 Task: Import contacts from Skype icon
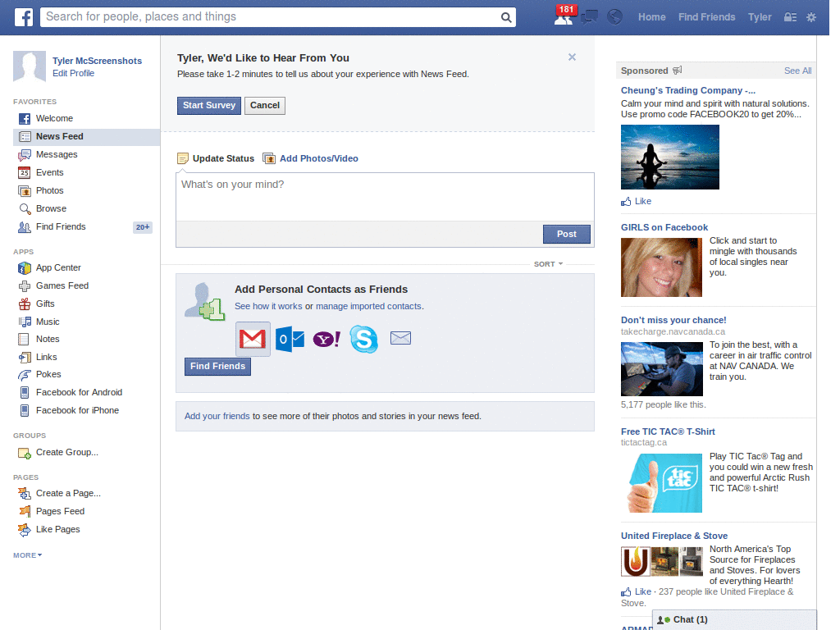coord(363,339)
